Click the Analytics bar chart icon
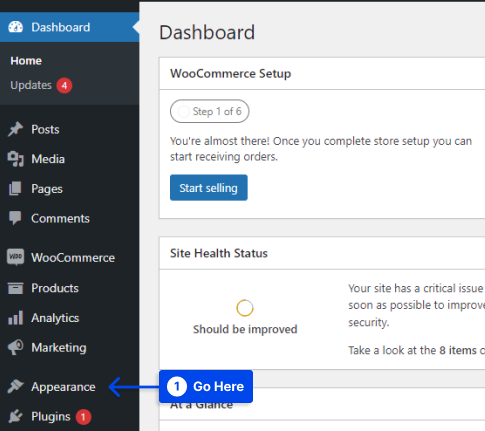The width and height of the screenshot is (485, 431). click(x=15, y=318)
